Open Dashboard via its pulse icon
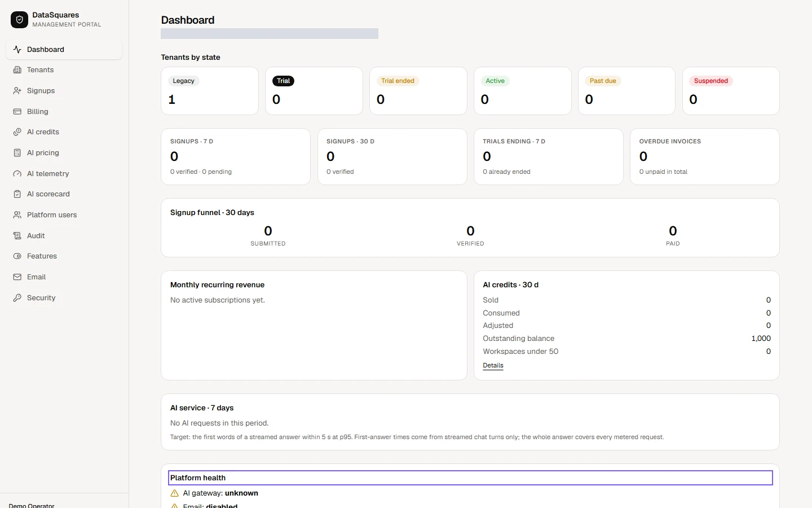The image size is (812, 508). pyautogui.click(x=17, y=50)
